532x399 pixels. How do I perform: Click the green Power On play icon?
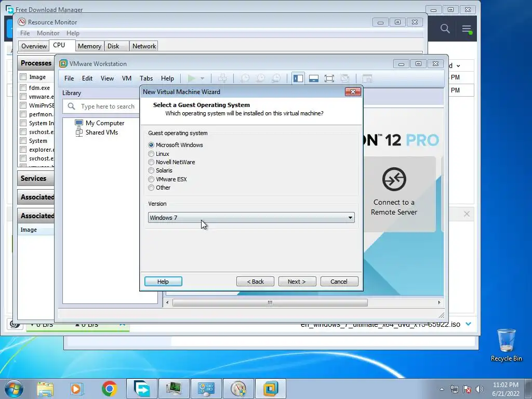tap(191, 78)
